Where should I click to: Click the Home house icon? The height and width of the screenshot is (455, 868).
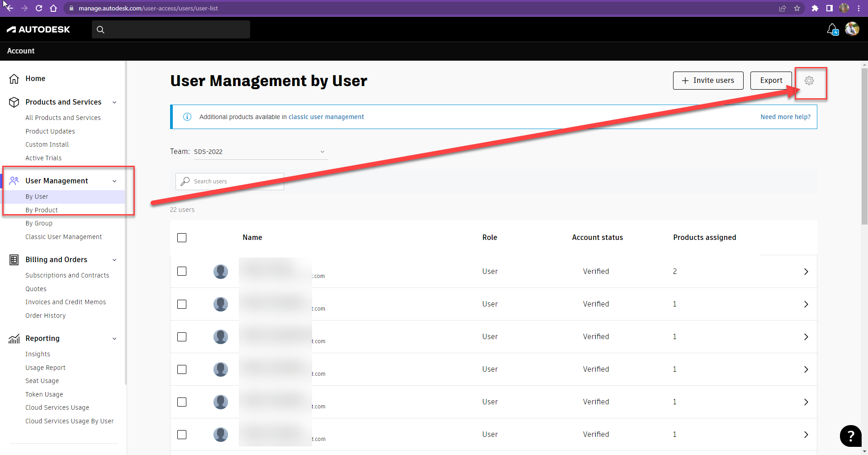(14, 79)
